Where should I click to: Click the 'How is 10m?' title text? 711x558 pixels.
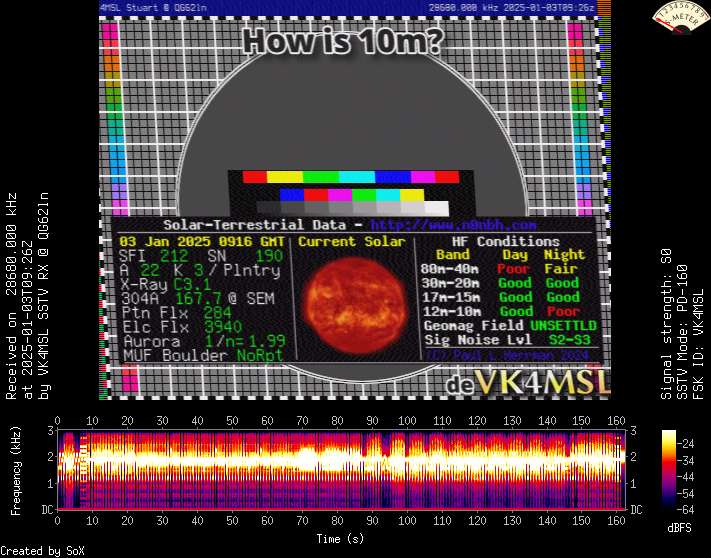[344, 43]
